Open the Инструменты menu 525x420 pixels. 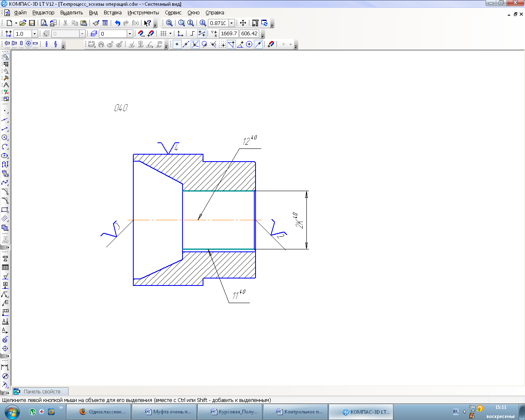tap(143, 13)
